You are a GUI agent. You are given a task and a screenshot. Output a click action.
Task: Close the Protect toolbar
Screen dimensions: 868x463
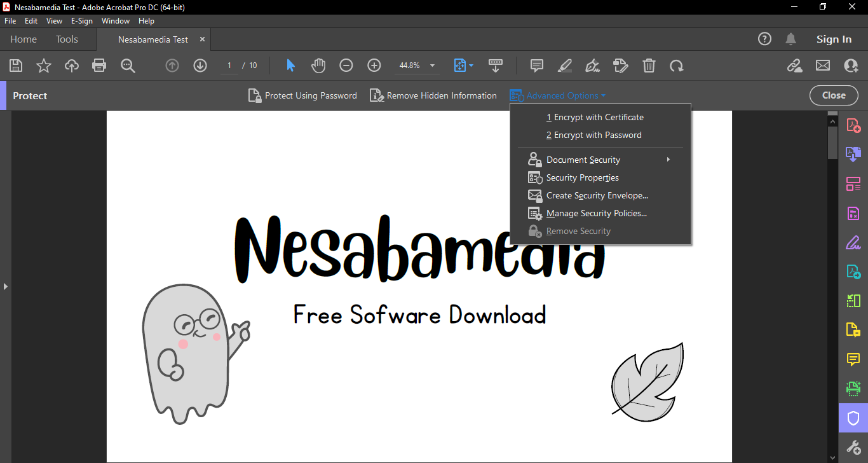pyautogui.click(x=834, y=95)
